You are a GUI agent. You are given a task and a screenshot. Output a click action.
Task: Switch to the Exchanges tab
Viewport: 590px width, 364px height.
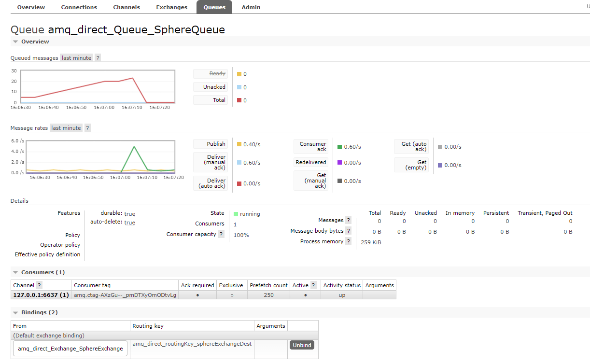[x=171, y=7]
